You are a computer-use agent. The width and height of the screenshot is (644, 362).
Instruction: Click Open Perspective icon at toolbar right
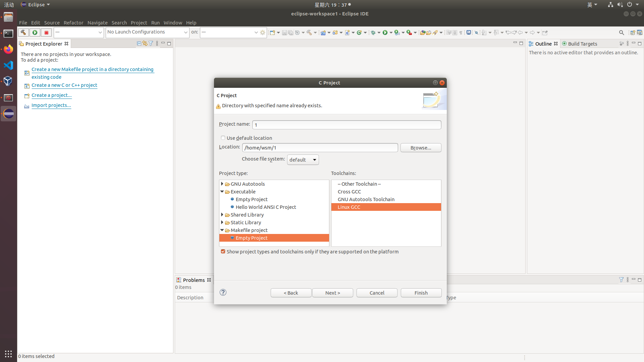click(633, 33)
